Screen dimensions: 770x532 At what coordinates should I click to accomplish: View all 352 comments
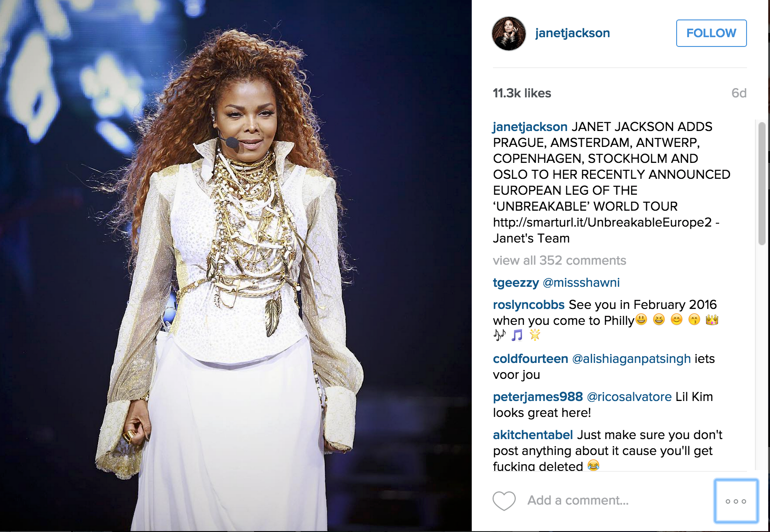[x=559, y=260]
